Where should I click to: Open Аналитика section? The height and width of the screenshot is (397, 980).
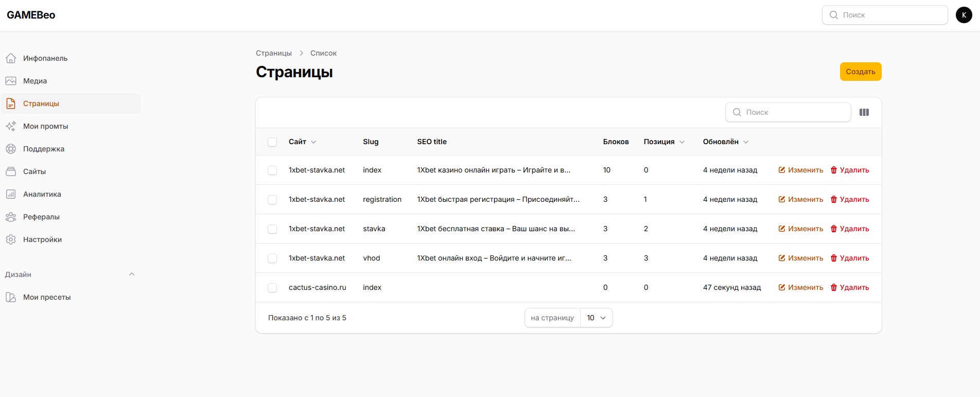[x=71, y=194]
